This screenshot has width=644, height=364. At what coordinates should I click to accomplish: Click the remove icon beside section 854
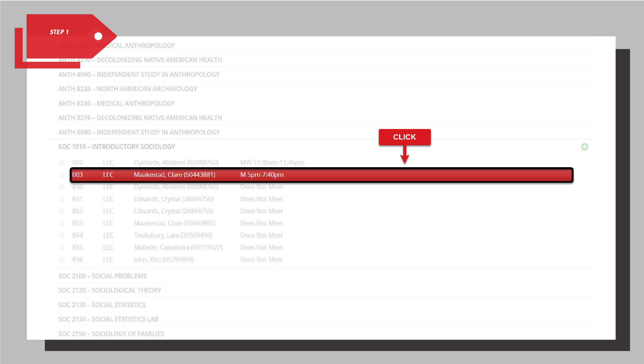[62, 235]
